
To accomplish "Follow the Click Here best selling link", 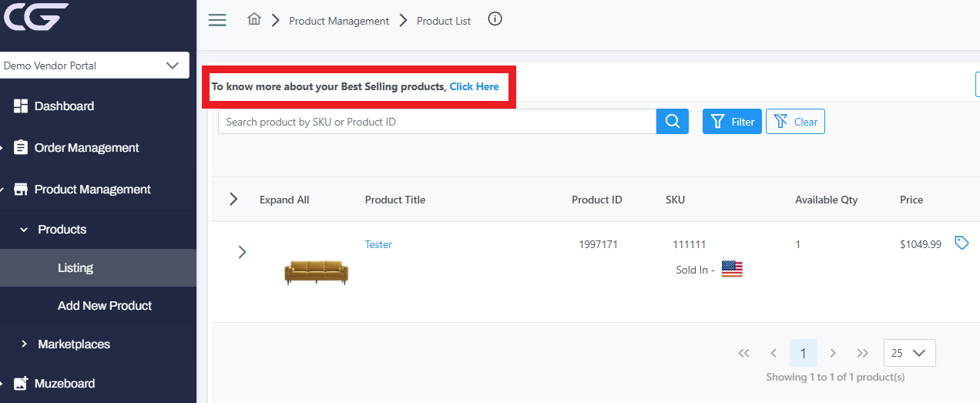I will pos(475,86).
